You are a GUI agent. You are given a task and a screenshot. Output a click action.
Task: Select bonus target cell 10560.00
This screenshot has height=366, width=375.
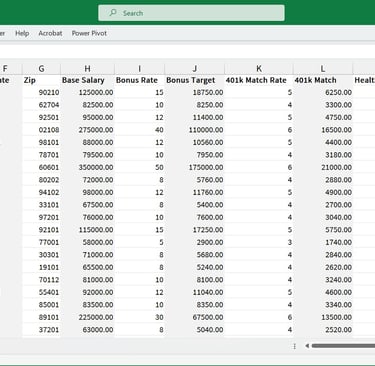[x=195, y=142]
